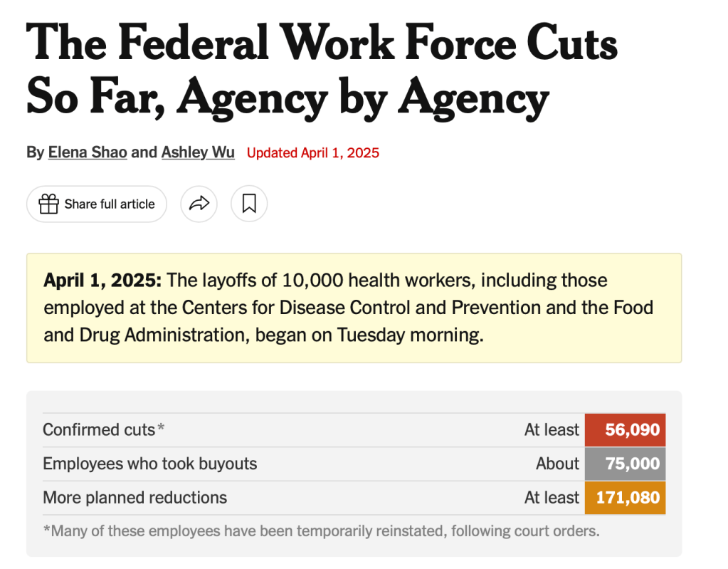Click the asterisk footnote about reinstated employees
Screen dimensions: 728x569
[322, 531]
